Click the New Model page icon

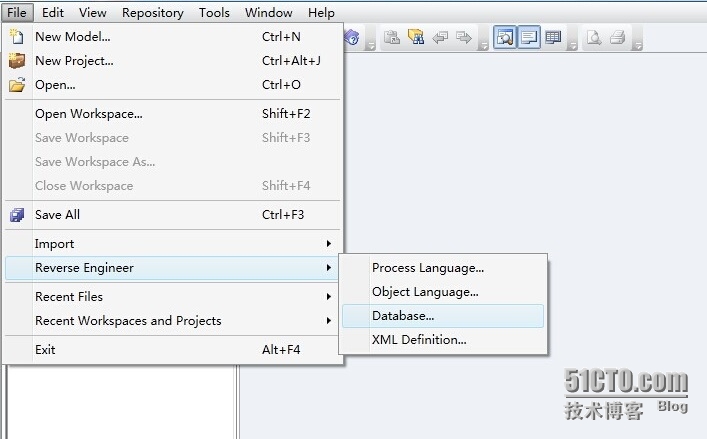[x=17, y=37]
